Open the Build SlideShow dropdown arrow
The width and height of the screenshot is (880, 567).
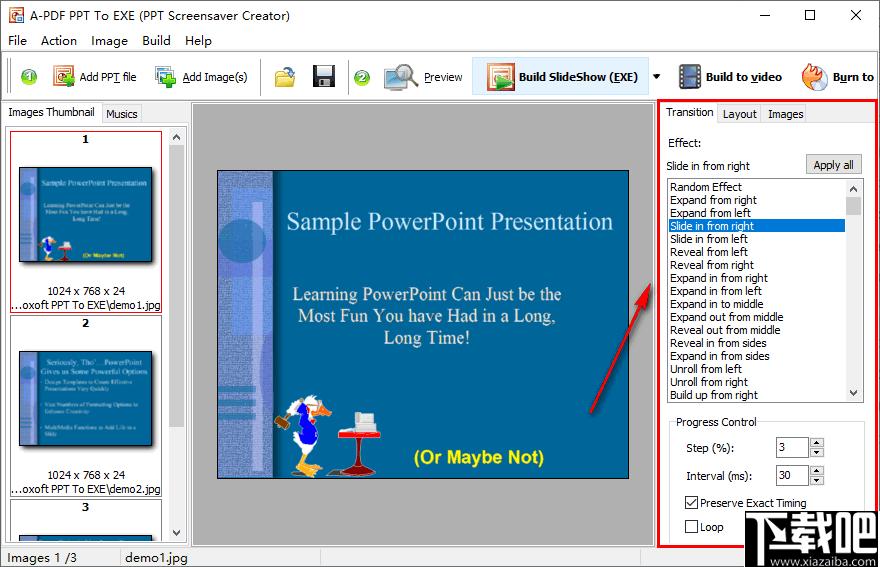pyautogui.click(x=656, y=76)
